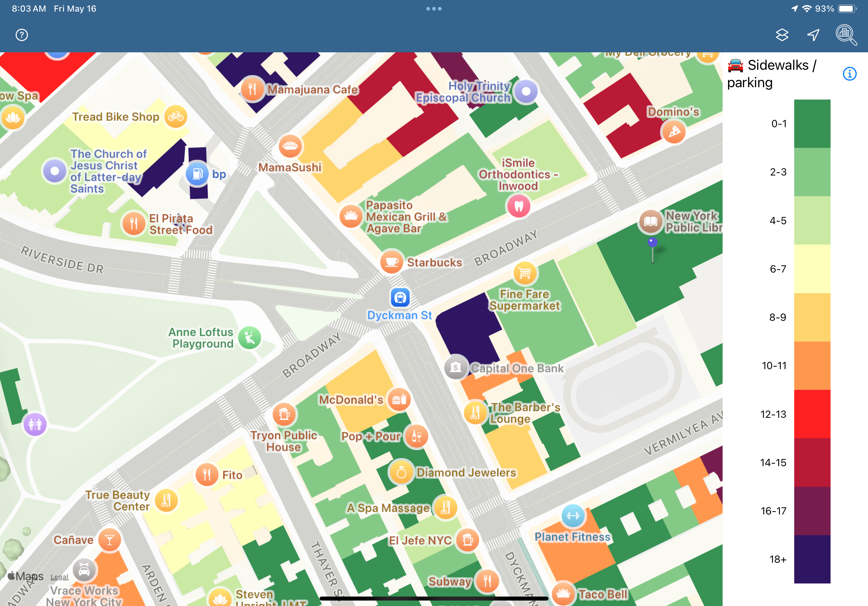Tap the Diamond Jewelers ring icon

pos(401,472)
